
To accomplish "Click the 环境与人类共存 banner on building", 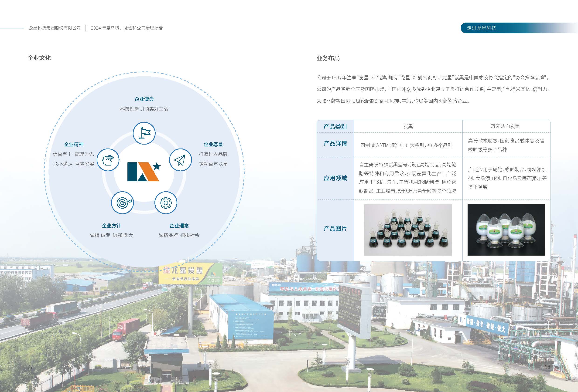I will [x=304, y=289].
